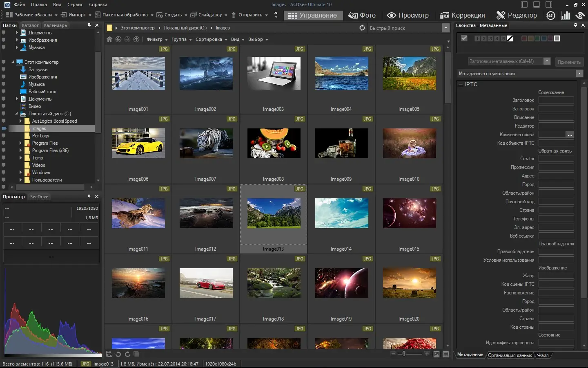This screenshot has width=588, height=368.
Task: Pin the Свойства - Метаданные panel
Action: tap(575, 25)
